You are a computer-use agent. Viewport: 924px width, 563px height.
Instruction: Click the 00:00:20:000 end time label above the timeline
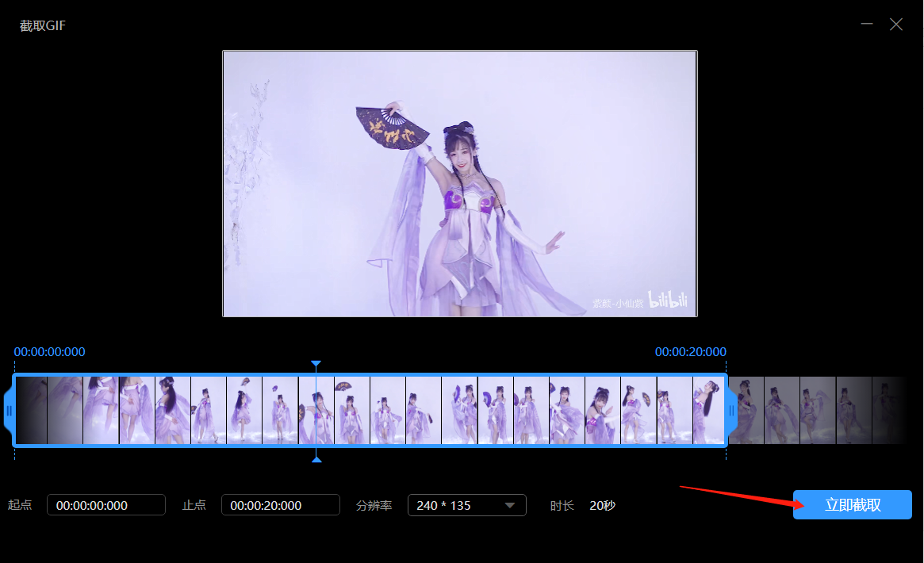click(691, 351)
